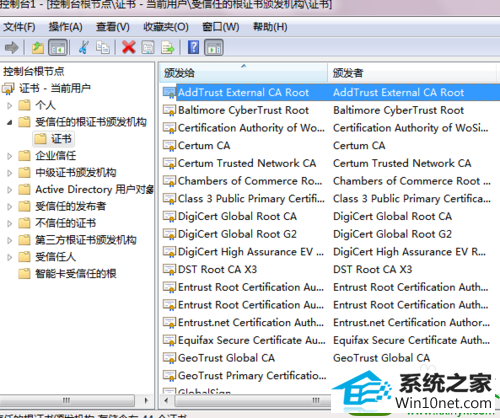Click certificate icon beside Certum CA

[x=169, y=146]
